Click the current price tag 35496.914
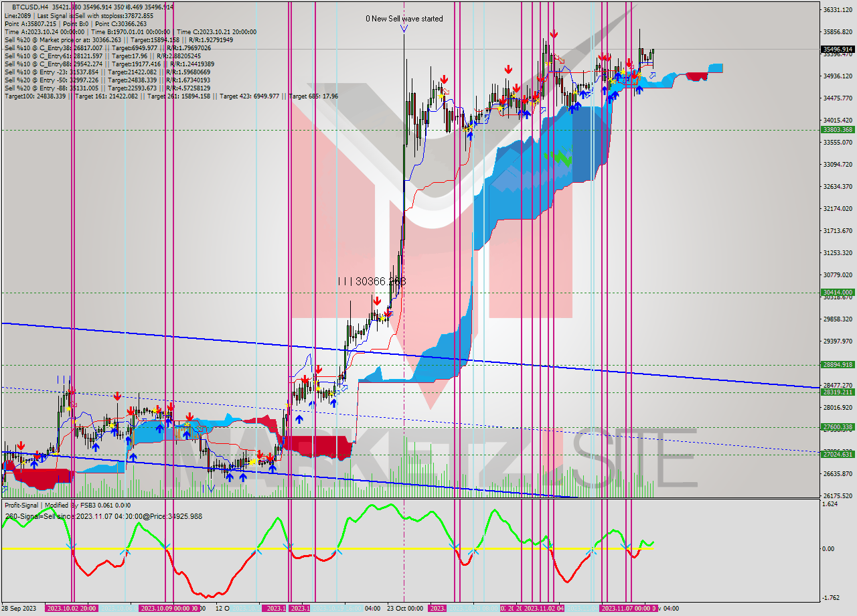This screenshot has height=616, width=857. (x=837, y=50)
